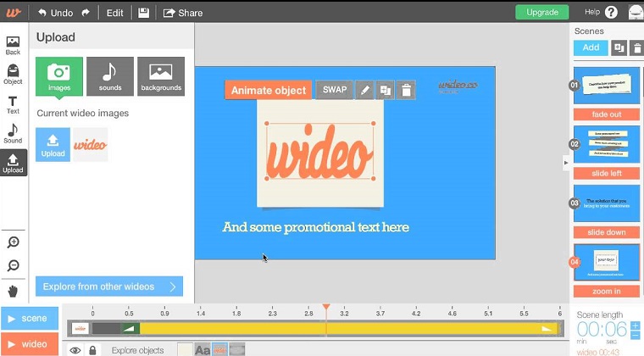Select scene 01 thumbnail

coord(607,86)
